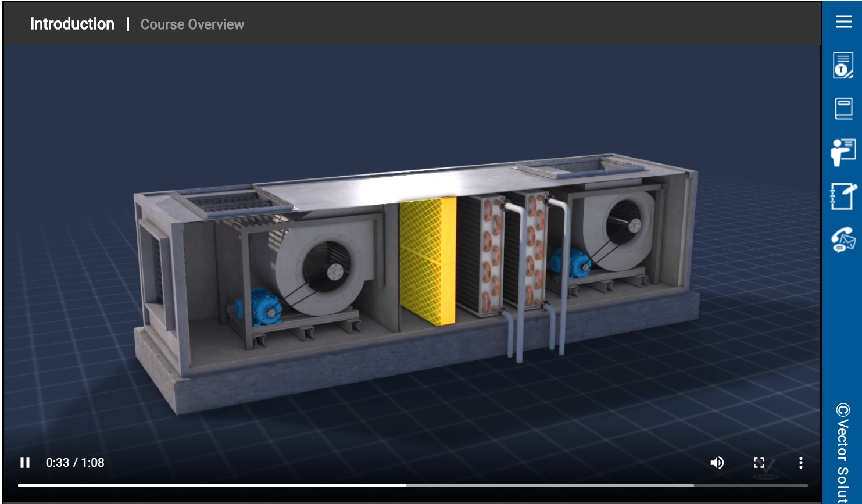Click the 0:33 / 1:08 time display

tap(75, 463)
